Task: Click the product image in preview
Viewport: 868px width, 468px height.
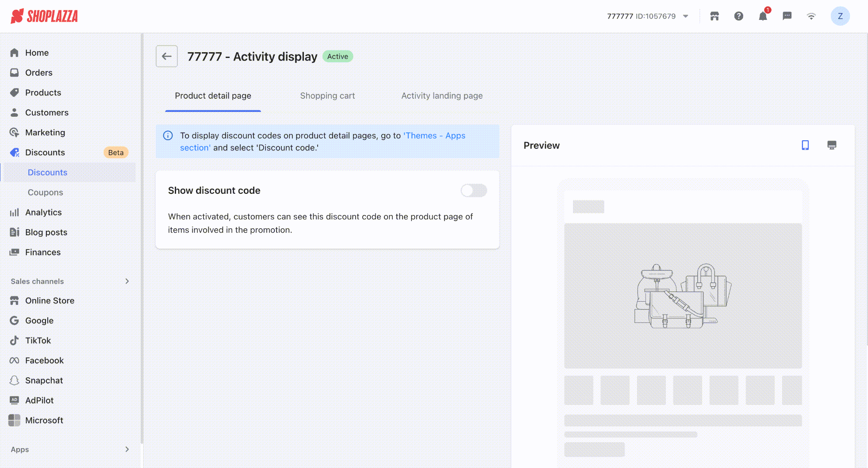Action: coord(683,295)
